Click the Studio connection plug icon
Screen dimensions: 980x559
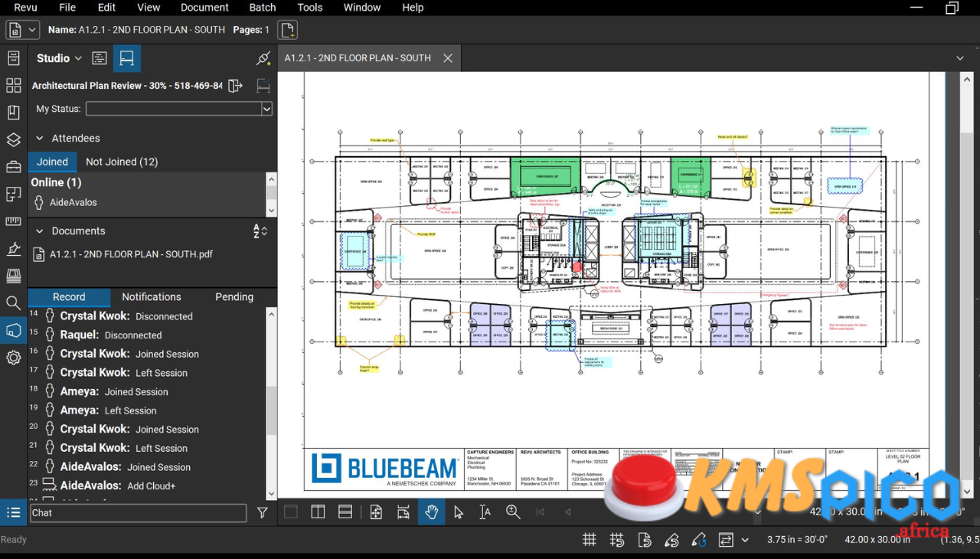pos(263,58)
